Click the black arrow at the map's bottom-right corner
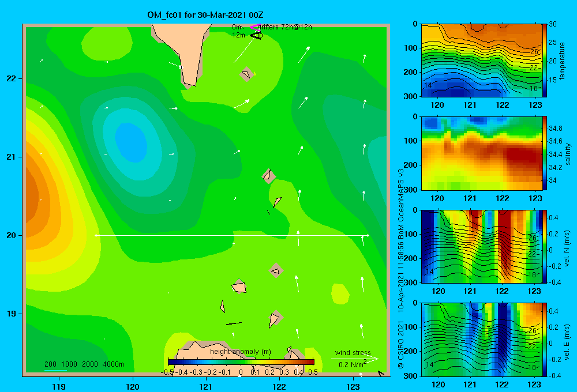Image resolution: width=577 pixels, height=392 pixels. tap(381, 374)
